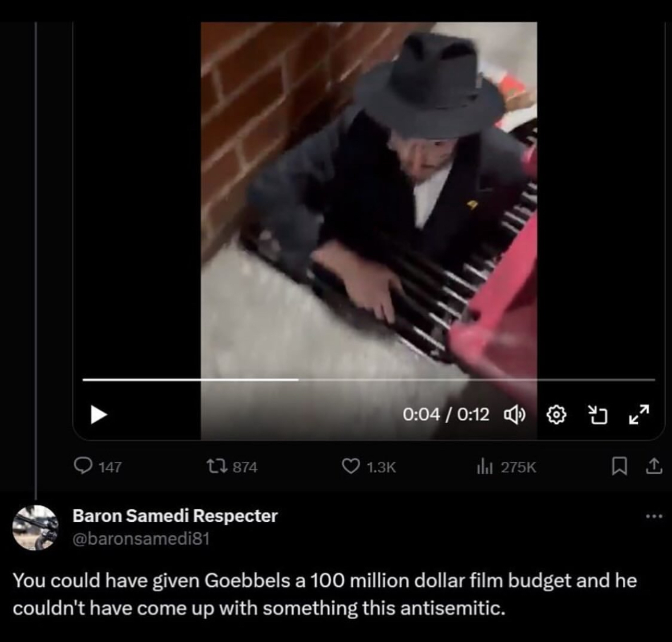
Task: Repost the tweet with 874 reposts
Action: [x=232, y=467]
